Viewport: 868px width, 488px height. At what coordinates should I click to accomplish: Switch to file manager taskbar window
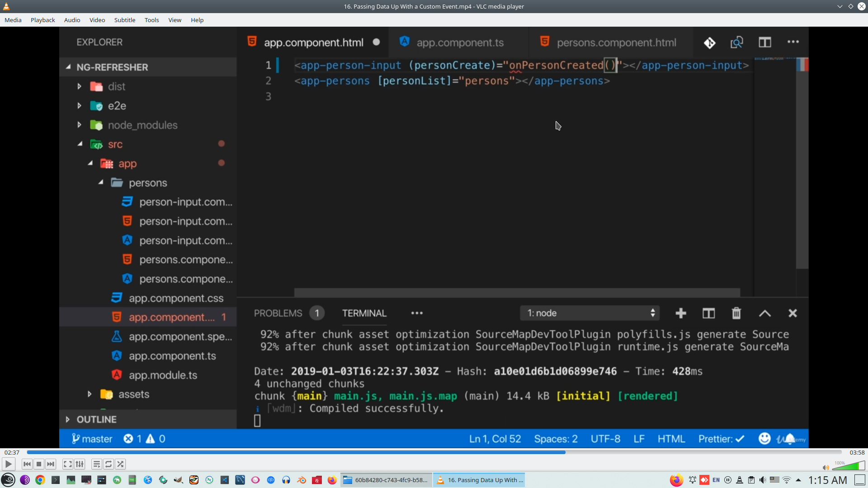pos(386,480)
